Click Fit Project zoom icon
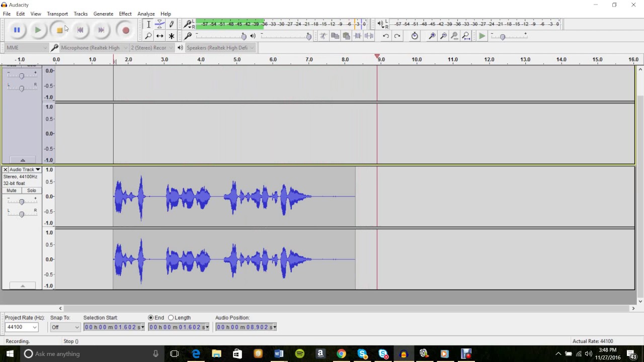644x362 pixels. (x=466, y=36)
